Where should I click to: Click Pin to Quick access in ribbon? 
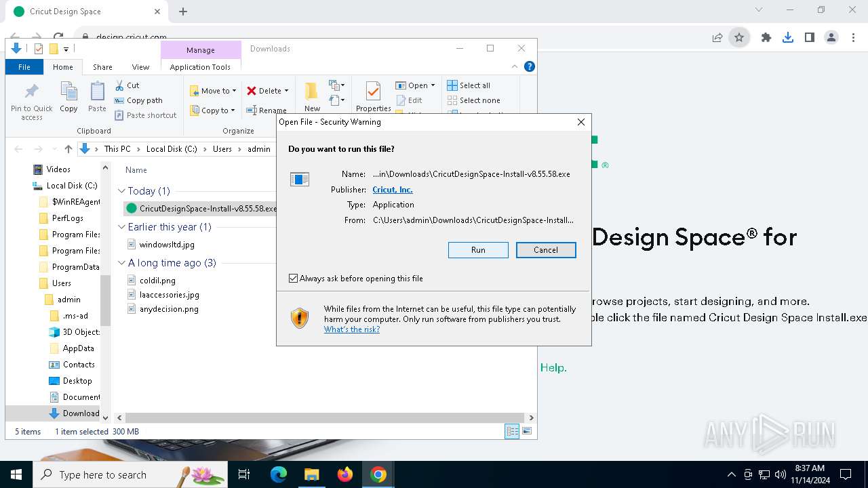[x=31, y=102]
